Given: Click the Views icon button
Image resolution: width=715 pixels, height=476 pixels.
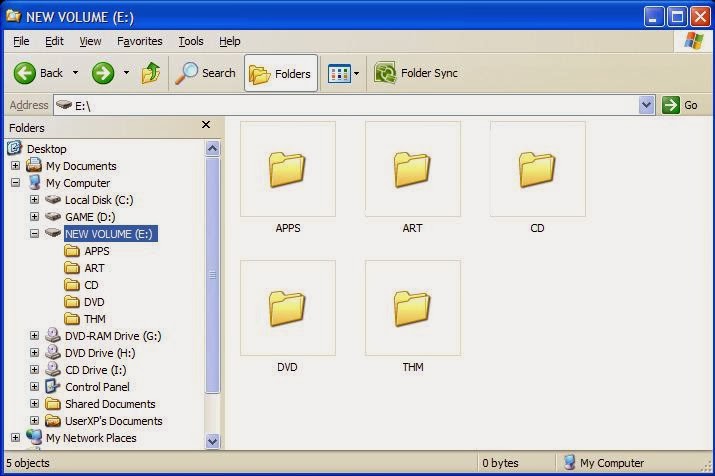Looking at the screenshot, I should point(339,73).
